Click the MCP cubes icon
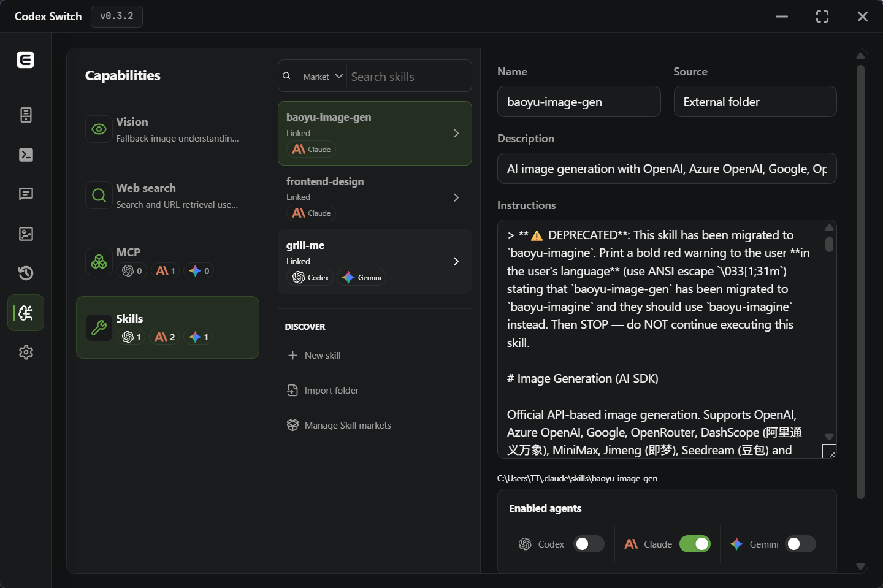Image resolution: width=883 pixels, height=588 pixels. 99,262
